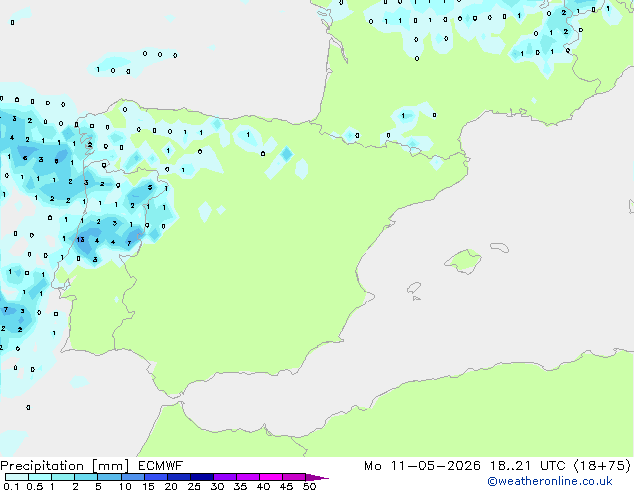Click the forecast offset "(18+75)"
Screen dimensions: 634x490
tap(602, 466)
